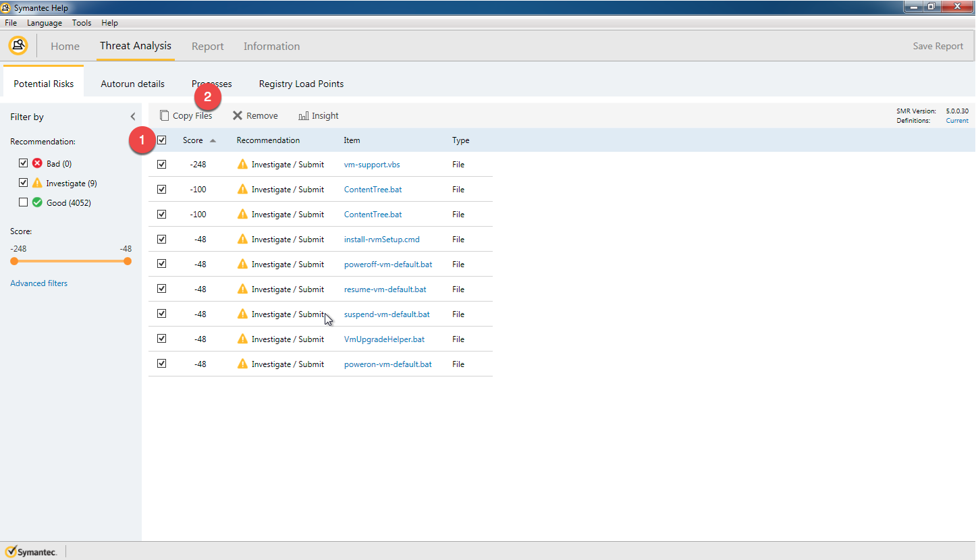
Task: Open Insight chart icon in toolbar
Action: (x=304, y=116)
